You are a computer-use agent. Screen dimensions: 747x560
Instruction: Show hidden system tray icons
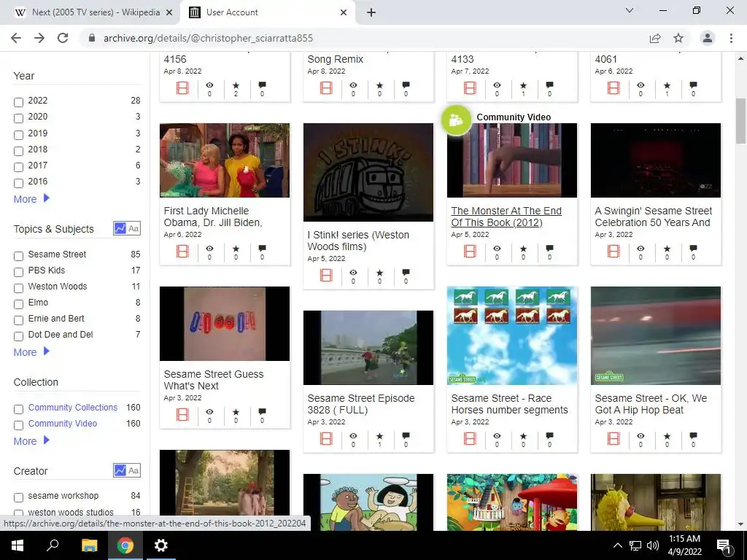(617, 545)
